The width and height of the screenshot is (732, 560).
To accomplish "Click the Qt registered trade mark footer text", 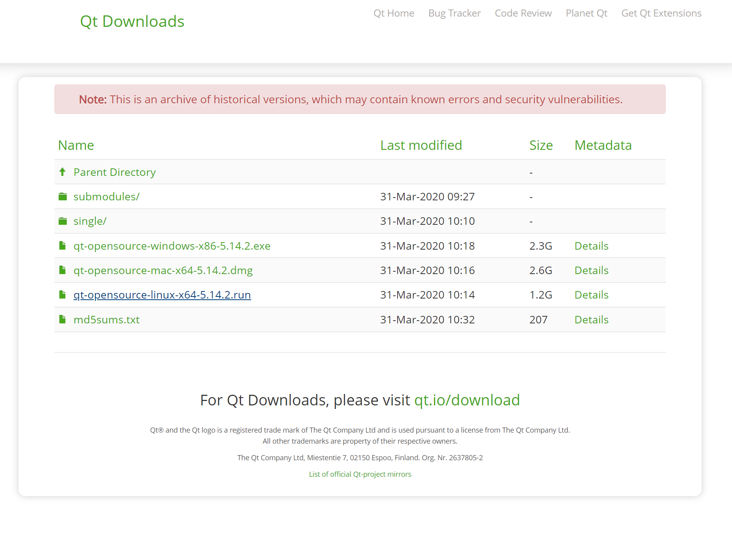I will coord(360,430).
